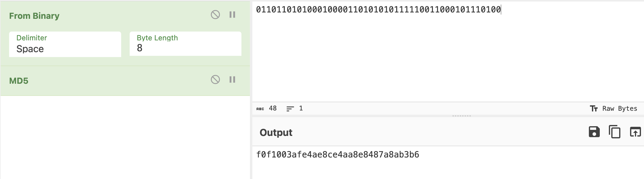The height and width of the screenshot is (179, 644).
Task: Click the line count icon
Action: pos(290,109)
